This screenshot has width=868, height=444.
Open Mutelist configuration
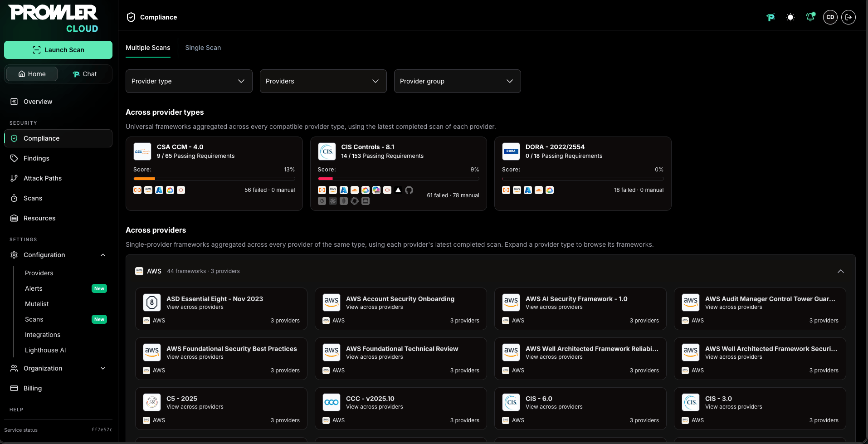coord(37,304)
